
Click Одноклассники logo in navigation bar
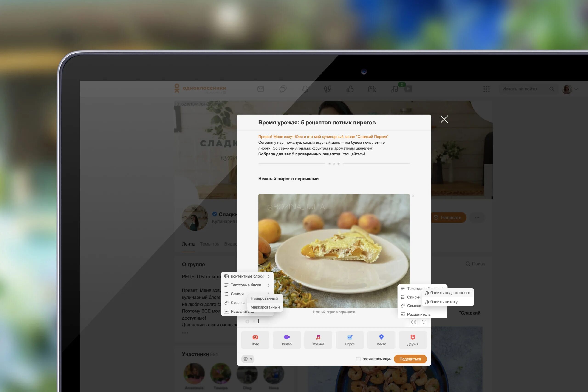pyautogui.click(x=198, y=88)
